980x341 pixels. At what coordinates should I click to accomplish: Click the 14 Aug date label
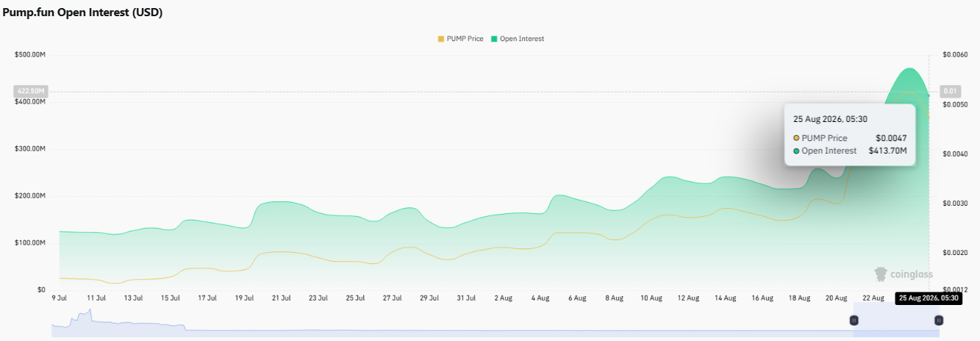point(725,298)
